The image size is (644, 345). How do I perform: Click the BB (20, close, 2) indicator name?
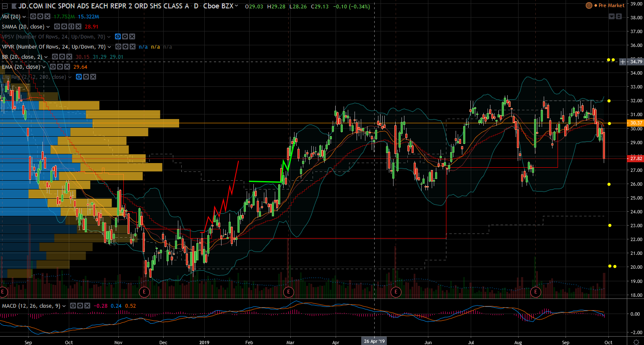pyautogui.click(x=22, y=57)
